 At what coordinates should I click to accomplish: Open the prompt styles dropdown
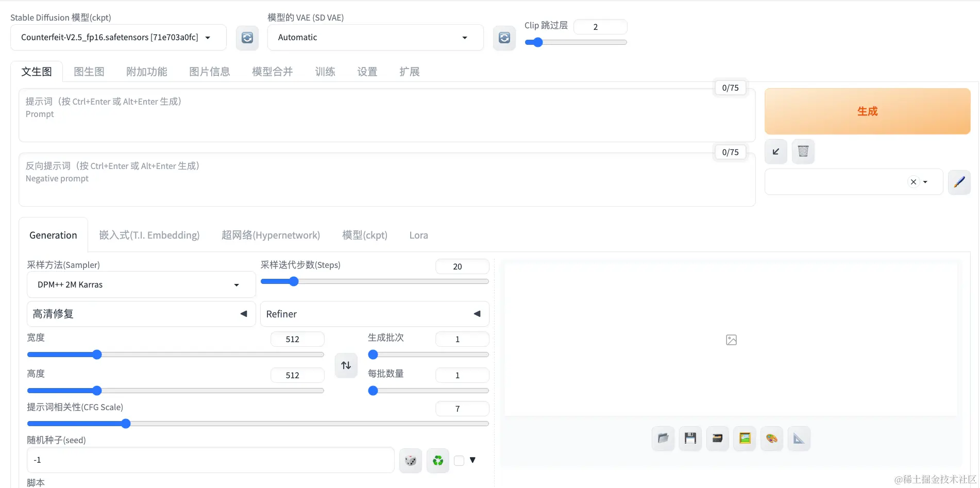854,182
